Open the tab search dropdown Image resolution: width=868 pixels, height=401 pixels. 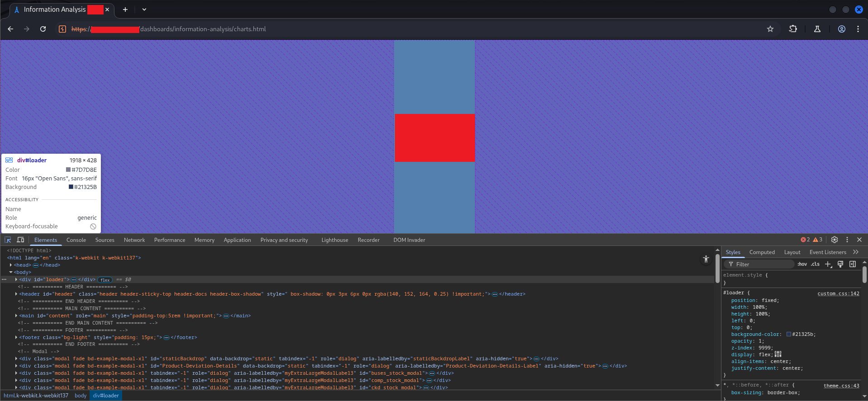(144, 9)
